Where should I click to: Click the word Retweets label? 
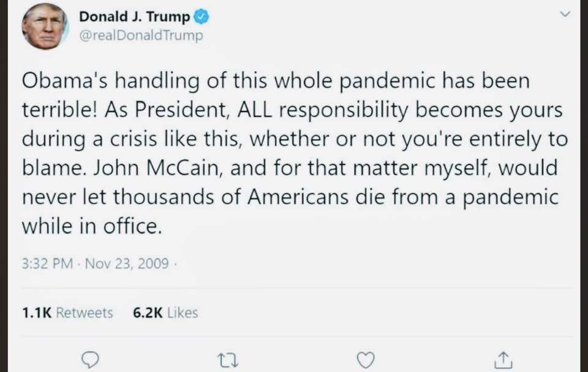85,313
